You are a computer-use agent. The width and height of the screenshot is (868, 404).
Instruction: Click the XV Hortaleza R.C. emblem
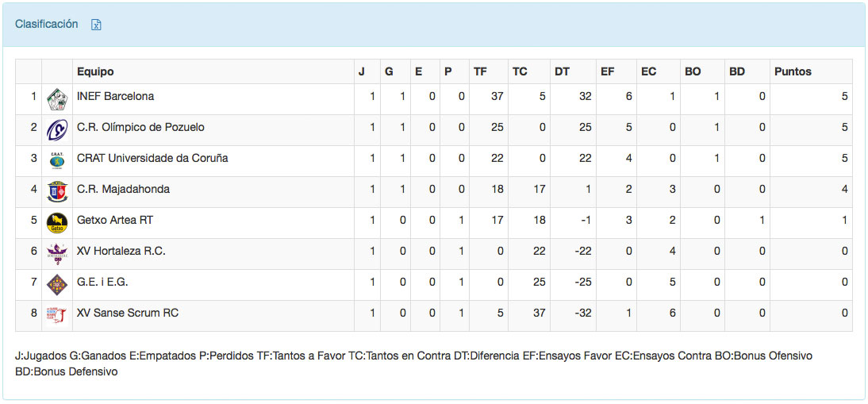57,253
